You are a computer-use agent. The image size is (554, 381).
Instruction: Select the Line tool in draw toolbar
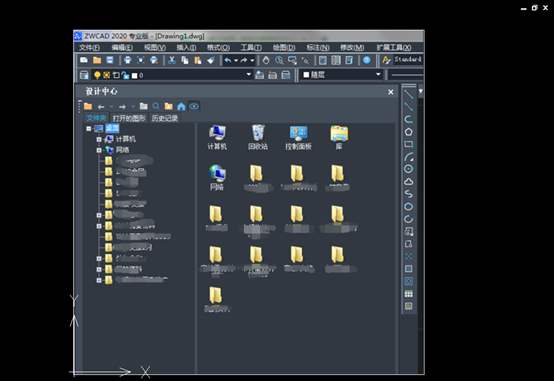[408, 94]
